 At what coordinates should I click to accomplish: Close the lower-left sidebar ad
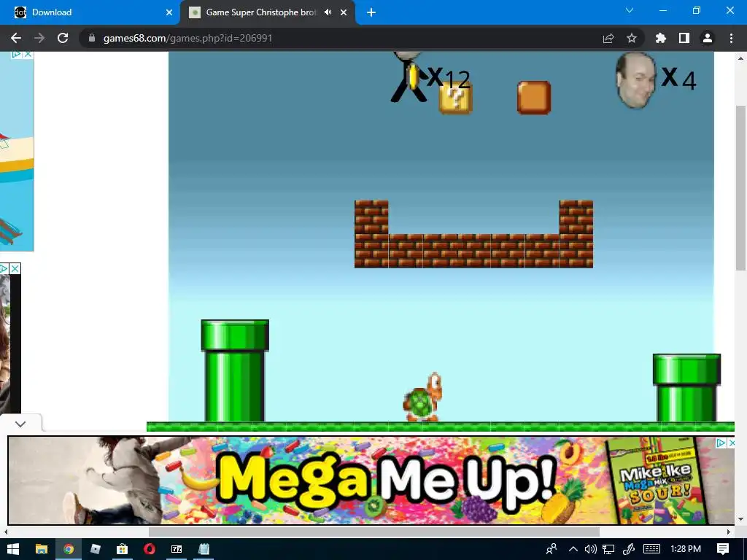pyautogui.click(x=15, y=269)
